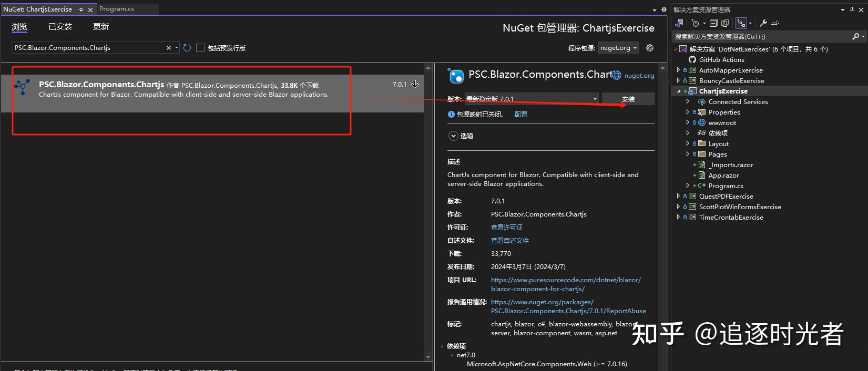Select the App.razor file in Solution Explorer
The width and height of the screenshot is (868, 371).
723,176
